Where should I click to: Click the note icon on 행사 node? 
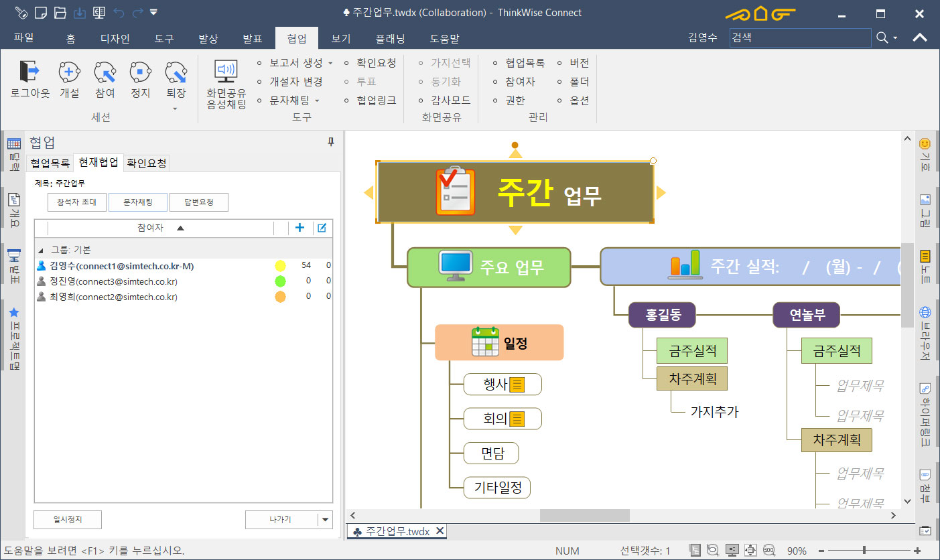point(517,384)
